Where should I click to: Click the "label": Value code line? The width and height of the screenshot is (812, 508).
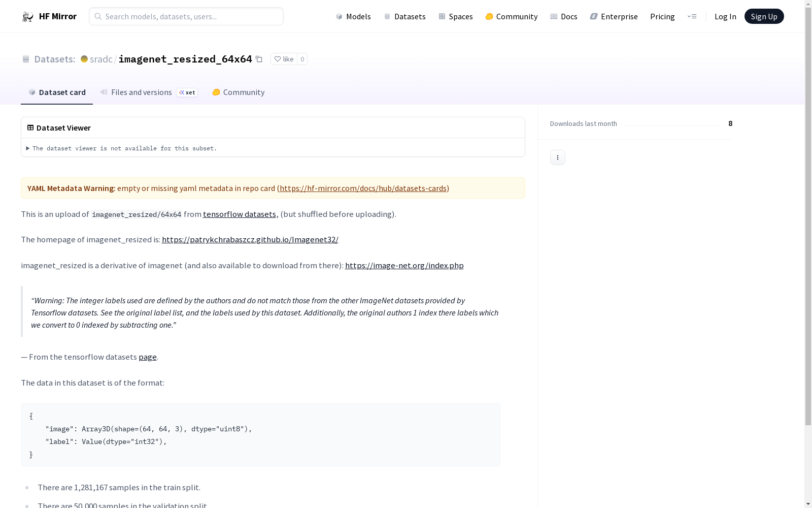coord(106,441)
